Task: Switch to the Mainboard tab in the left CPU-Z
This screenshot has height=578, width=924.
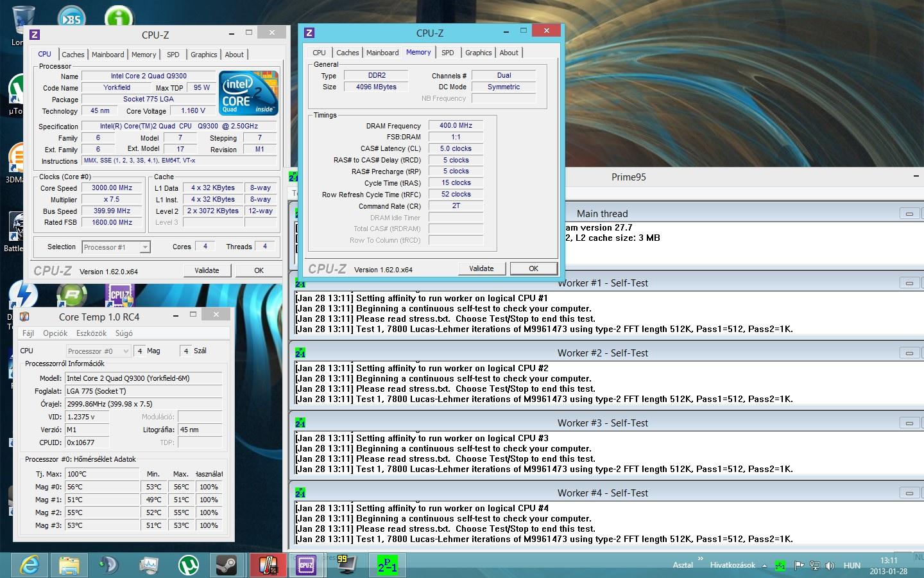Action: coord(108,55)
